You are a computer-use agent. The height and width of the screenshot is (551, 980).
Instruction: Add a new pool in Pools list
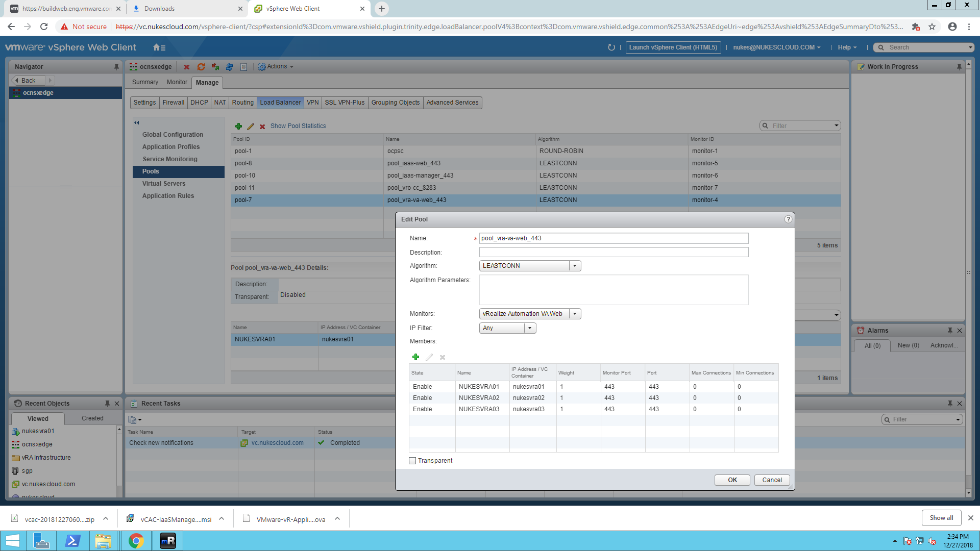238,126
